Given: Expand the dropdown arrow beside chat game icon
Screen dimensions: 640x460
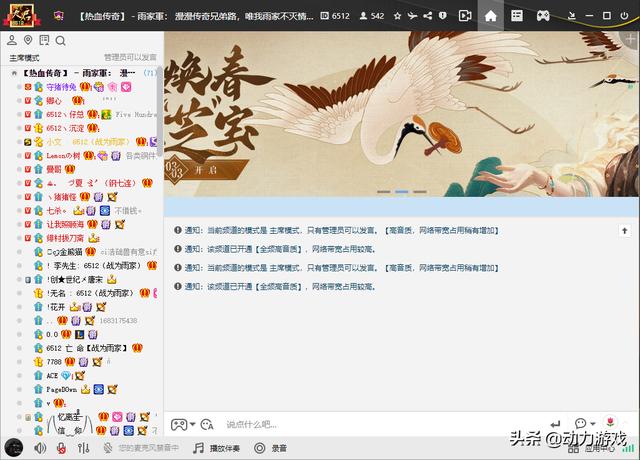Looking at the screenshot, I should tap(193, 424).
